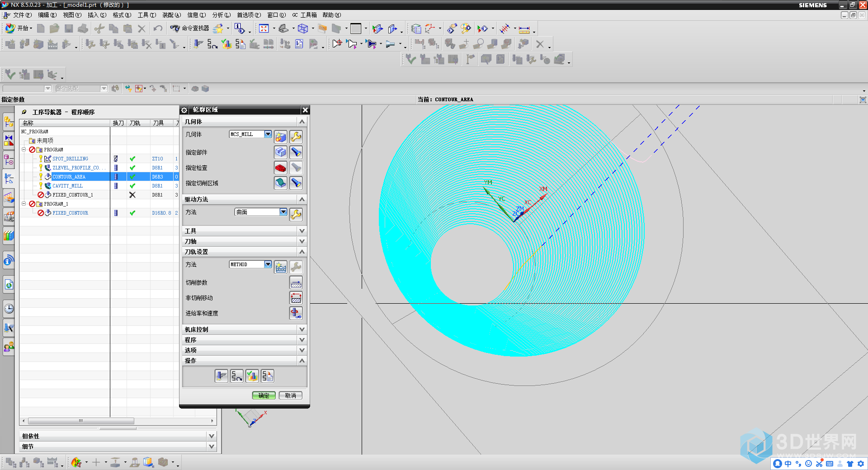This screenshot has width=868, height=470.
Task: Click the navigator horizontal scrollbar
Action: [x=81, y=421]
